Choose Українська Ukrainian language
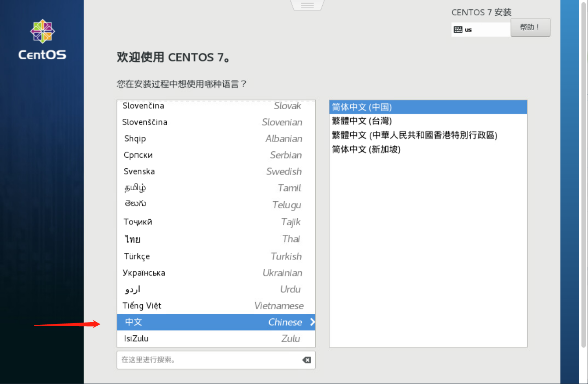 coord(216,273)
